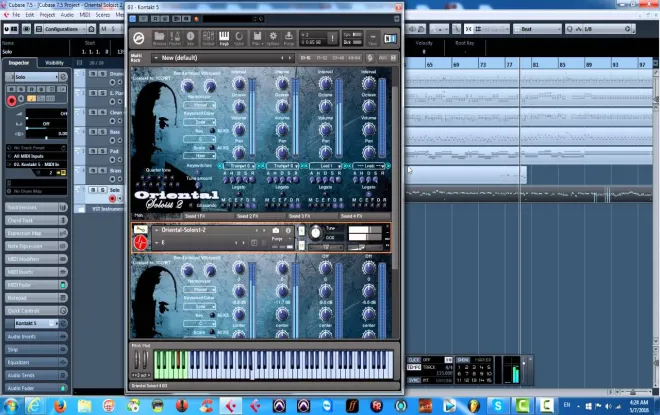The height and width of the screenshot is (415, 660).
Task: Click the Purge icon in Kontakt toolbar
Action: [289, 37]
